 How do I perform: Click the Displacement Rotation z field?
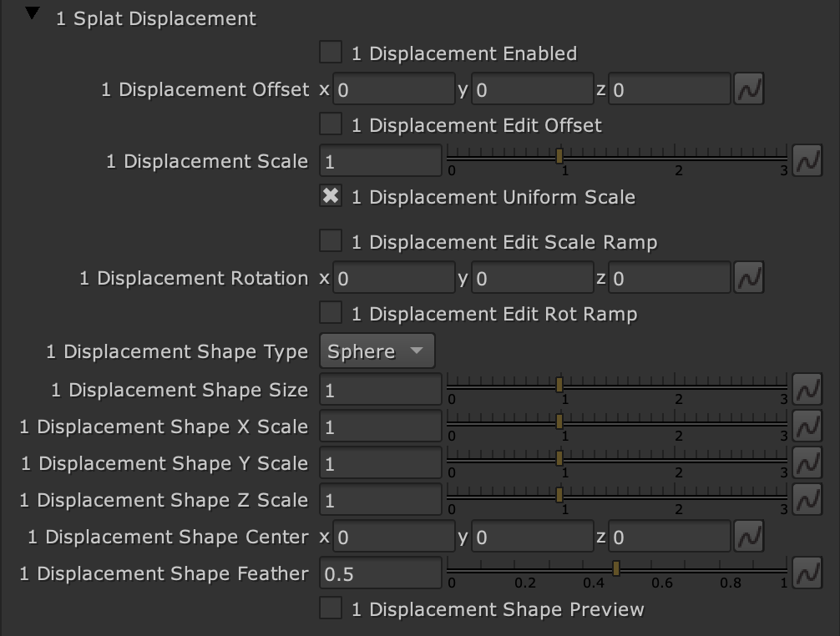coord(670,278)
